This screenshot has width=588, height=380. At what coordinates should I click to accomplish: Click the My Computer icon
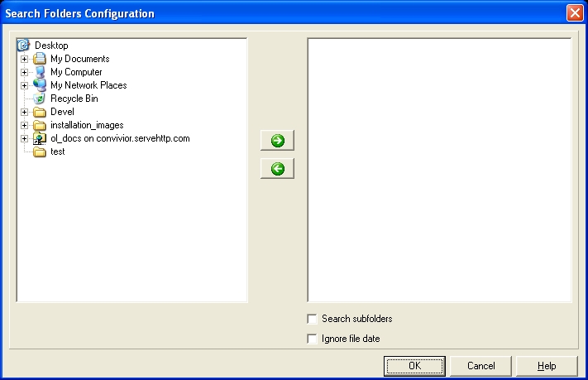coord(40,72)
